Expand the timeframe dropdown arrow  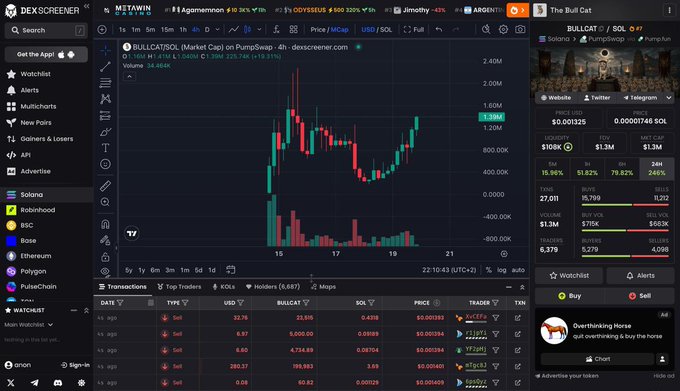[x=217, y=29]
